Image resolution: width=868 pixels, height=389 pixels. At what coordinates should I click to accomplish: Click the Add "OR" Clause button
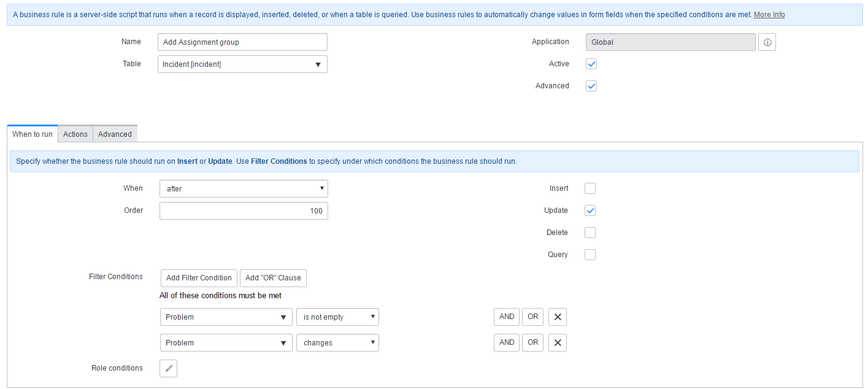[273, 278]
